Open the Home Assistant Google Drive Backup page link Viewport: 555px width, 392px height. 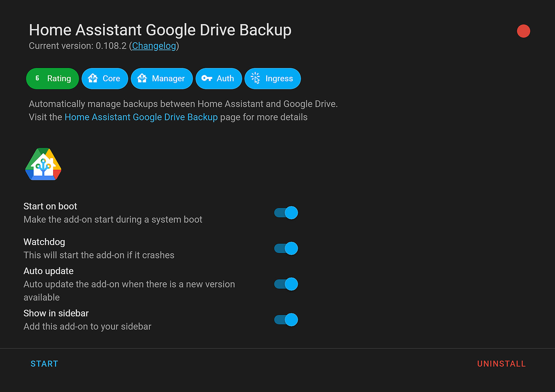point(141,117)
